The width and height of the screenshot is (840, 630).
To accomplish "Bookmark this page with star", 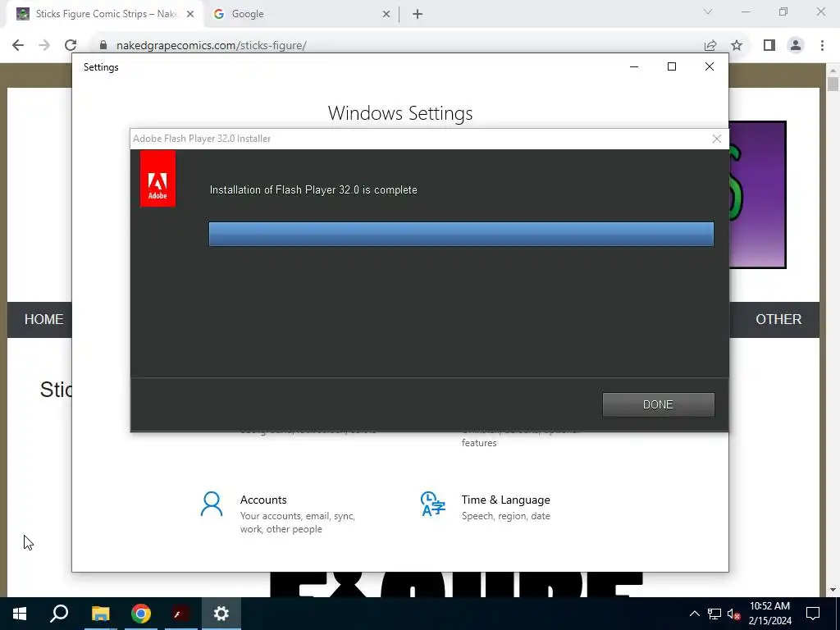I will tap(737, 46).
